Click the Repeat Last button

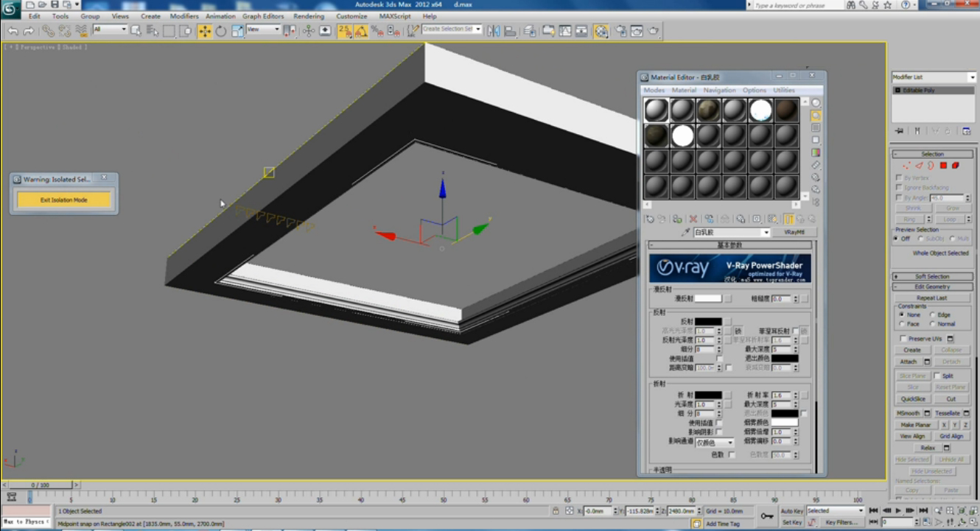(932, 298)
